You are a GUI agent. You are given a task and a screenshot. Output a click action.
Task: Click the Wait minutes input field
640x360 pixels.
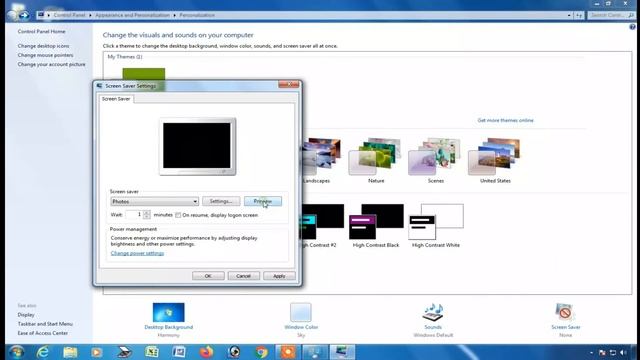pyautogui.click(x=134, y=215)
